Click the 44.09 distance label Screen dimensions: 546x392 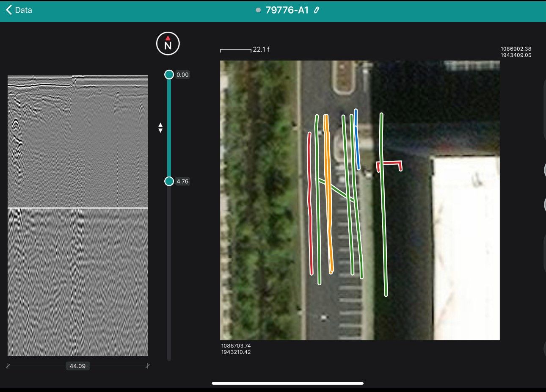[77, 366]
